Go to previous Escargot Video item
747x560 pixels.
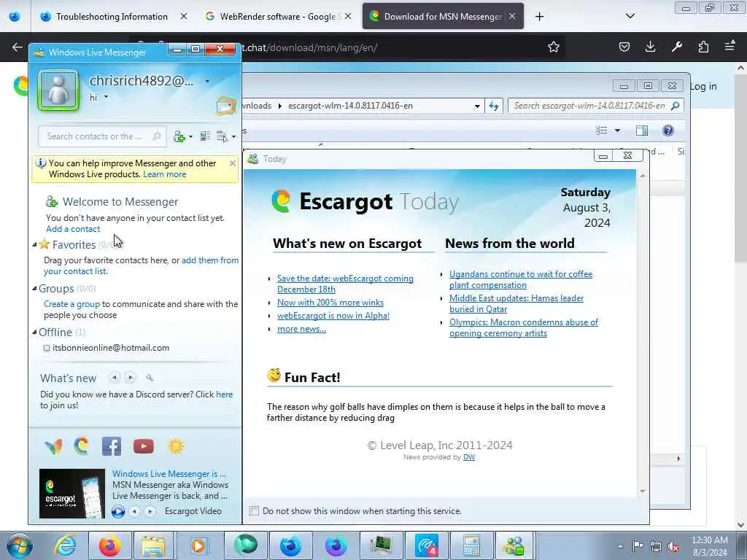coord(135,511)
